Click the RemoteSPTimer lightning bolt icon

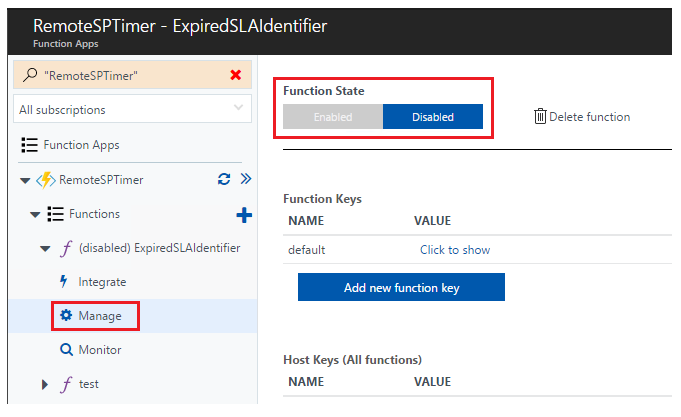(x=46, y=180)
